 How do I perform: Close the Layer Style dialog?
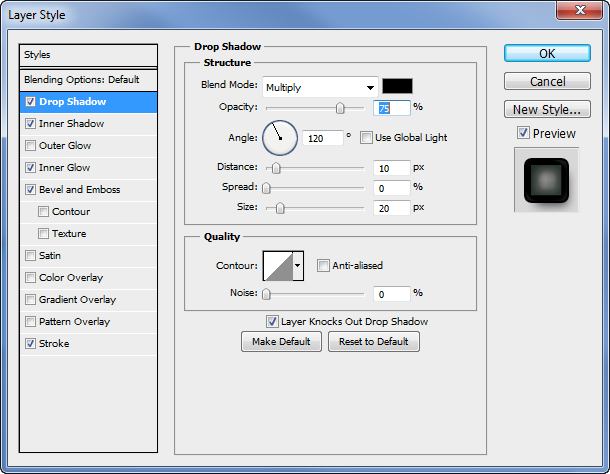[580, 10]
